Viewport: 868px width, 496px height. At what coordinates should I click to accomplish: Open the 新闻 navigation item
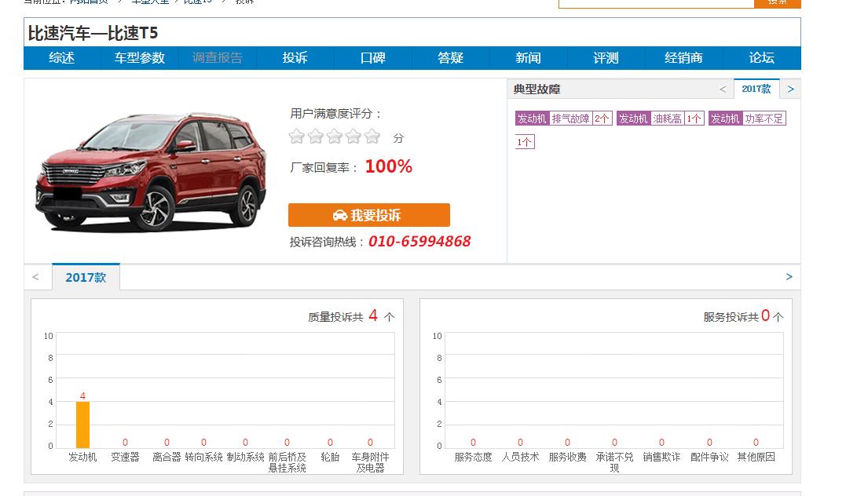coord(528,57)
